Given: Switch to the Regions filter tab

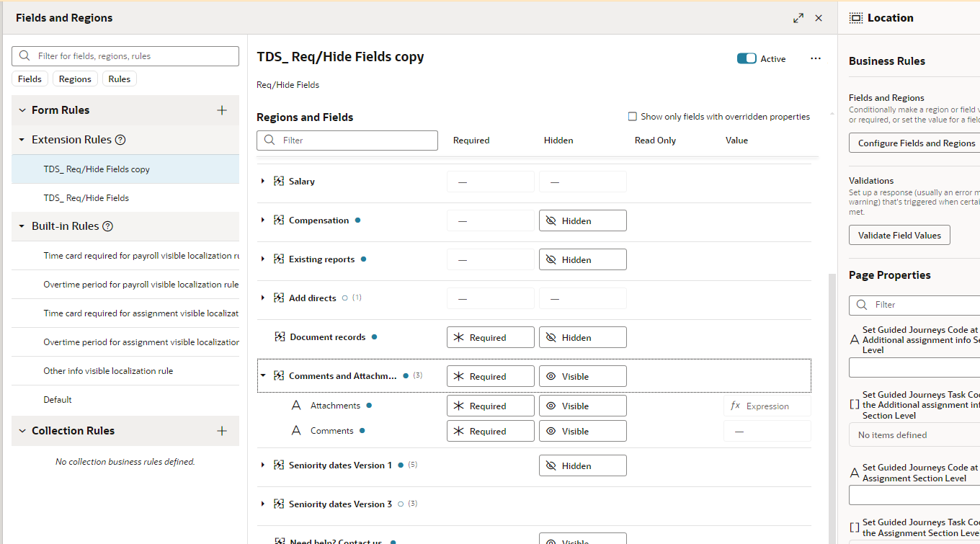Looking at the screenshot, I should point(75,79).
